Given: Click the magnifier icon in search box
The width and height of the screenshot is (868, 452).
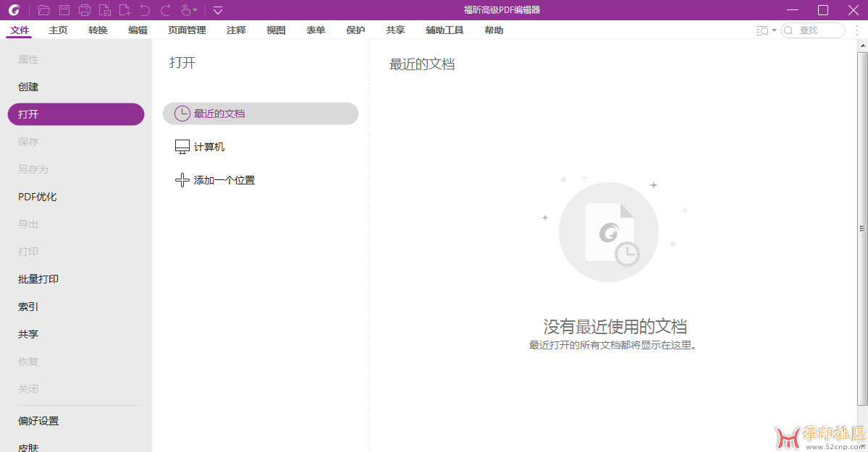Looking at the screenshot, I should point(789,30).
